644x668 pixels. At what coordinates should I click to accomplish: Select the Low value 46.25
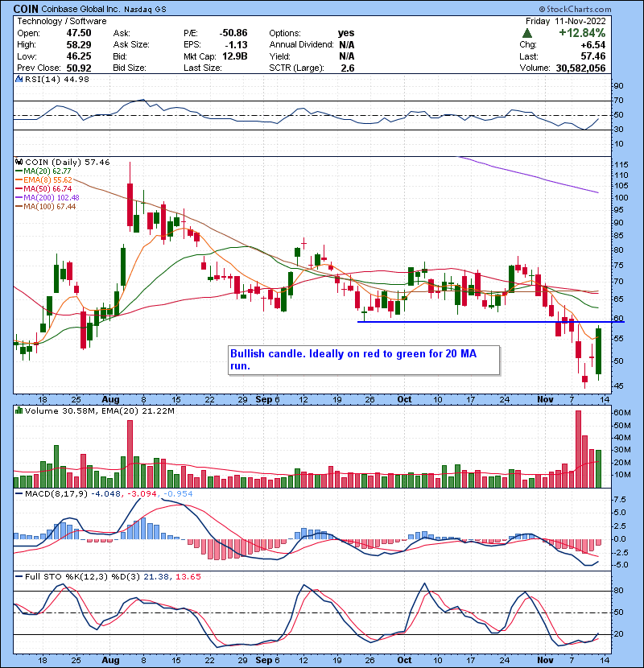pos(79,56)
